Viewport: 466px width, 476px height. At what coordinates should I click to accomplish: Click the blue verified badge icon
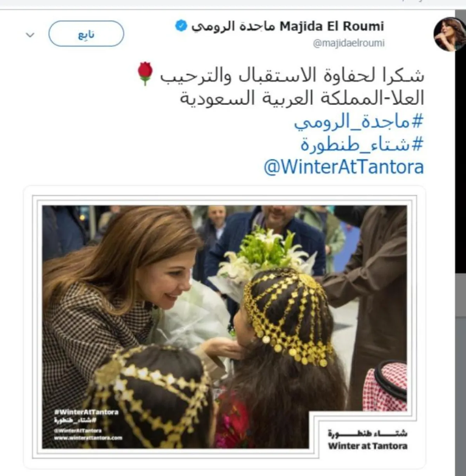tap(181, 26)
